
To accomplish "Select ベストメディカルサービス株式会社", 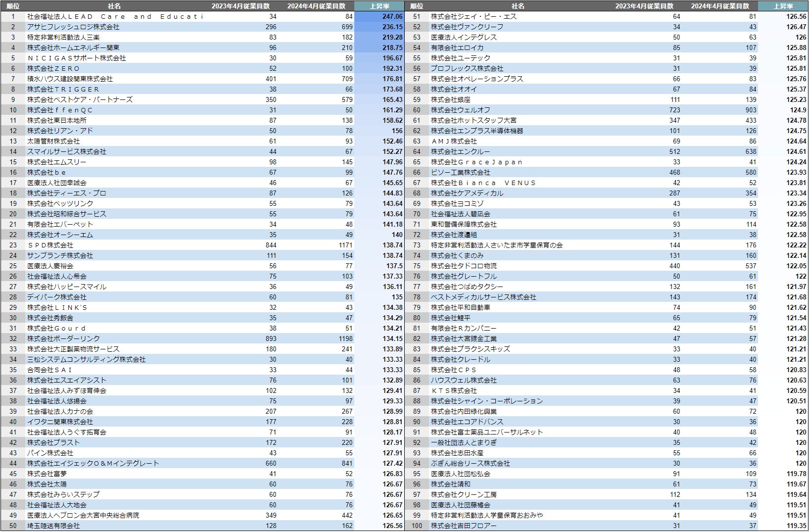I will pyautogui.click(x=483, y=297).
